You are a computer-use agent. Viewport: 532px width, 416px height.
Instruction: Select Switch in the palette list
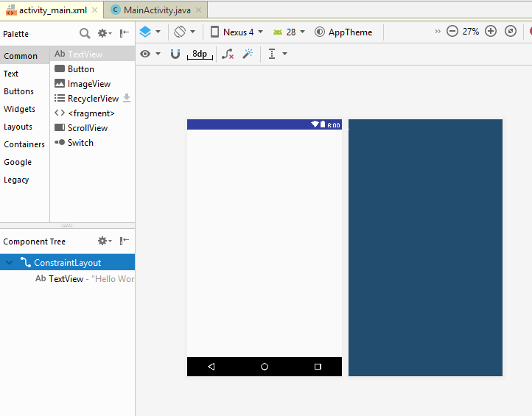(92, 142)
